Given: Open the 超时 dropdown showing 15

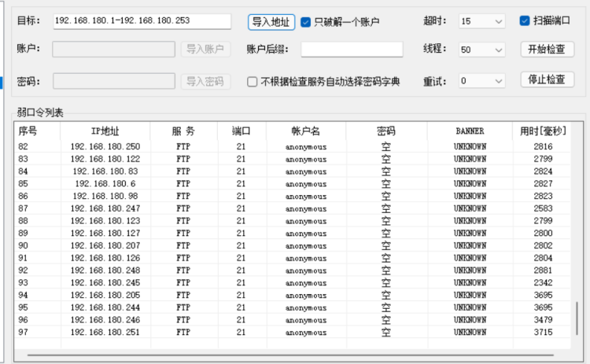Looking at the screenshot, I should pyautogui.click(x=481, y=21).
